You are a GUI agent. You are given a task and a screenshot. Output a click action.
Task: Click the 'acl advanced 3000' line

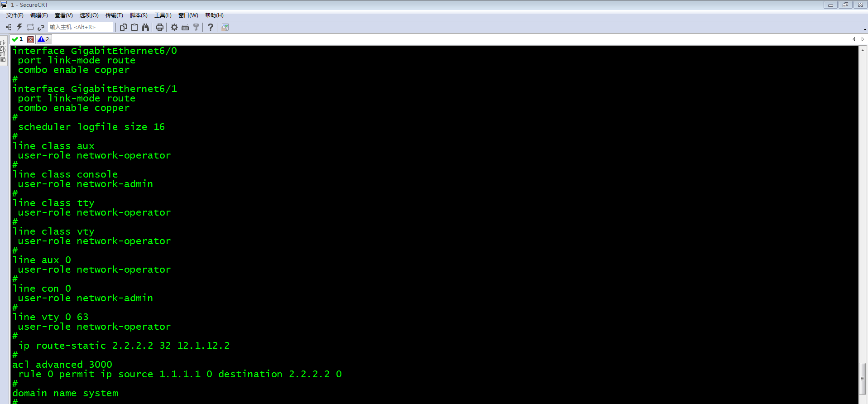62,365
